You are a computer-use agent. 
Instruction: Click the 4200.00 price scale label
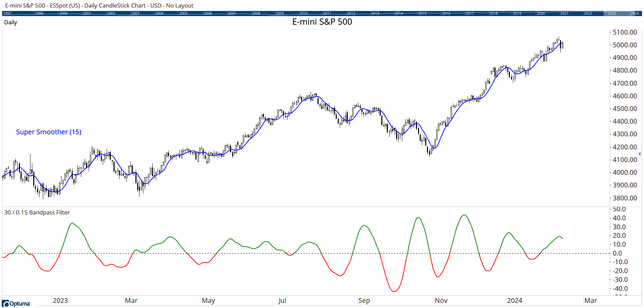tap(625, 147)
